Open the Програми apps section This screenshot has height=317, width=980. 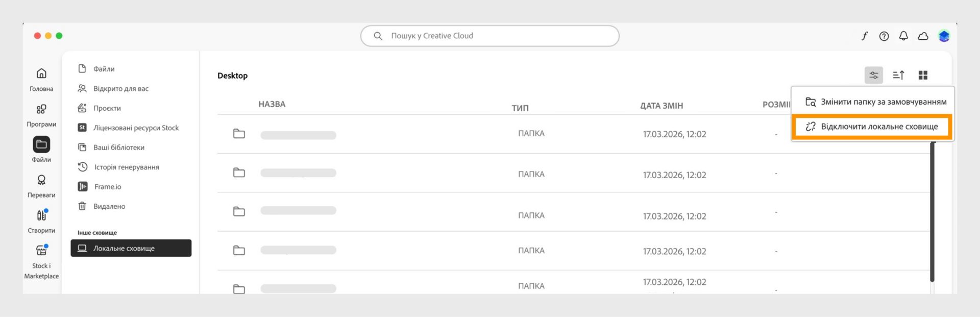(41, 109)
